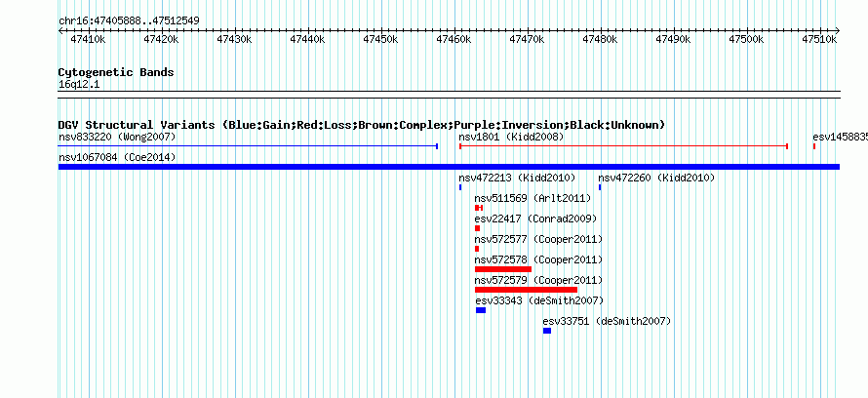868x398 pixels.
Task: Click the blue esv33751 gain block
Action: point(547,331)
